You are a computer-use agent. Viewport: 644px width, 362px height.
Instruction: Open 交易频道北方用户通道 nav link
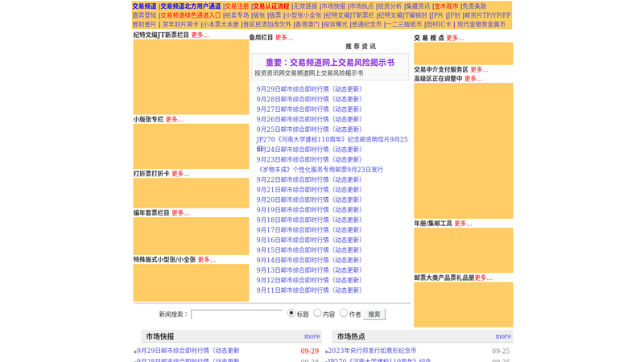(191, 6)
